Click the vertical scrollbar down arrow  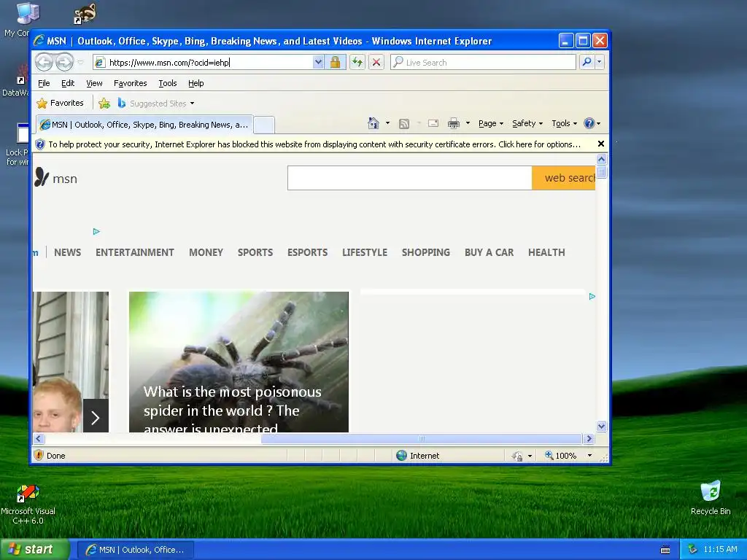coord(601,426)
